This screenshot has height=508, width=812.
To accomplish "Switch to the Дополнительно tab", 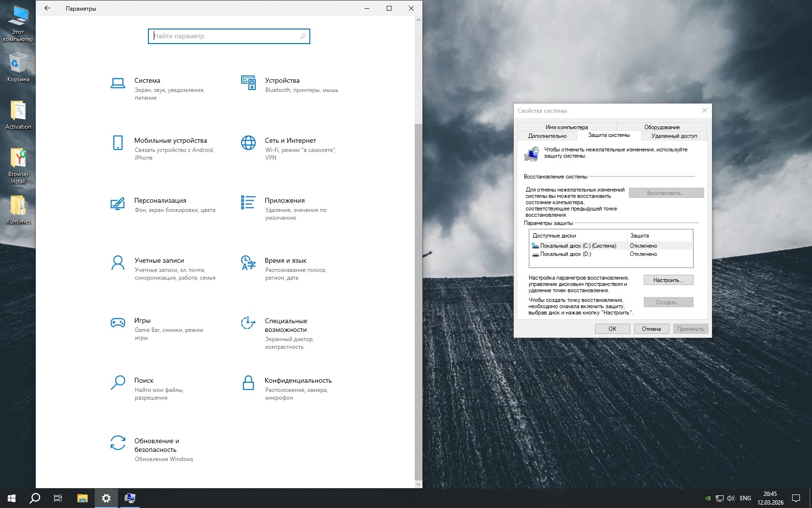I will point(547,136).
